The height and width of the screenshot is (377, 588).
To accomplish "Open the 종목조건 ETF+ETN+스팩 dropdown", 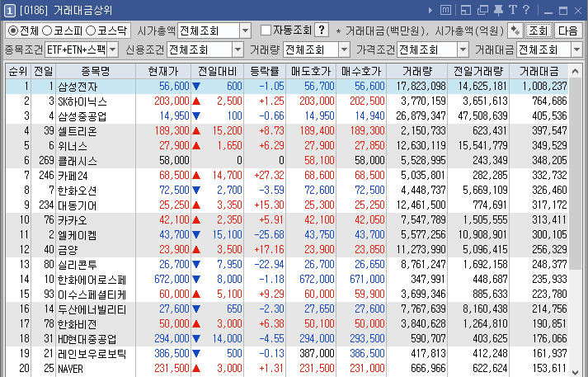I will 112,49.
